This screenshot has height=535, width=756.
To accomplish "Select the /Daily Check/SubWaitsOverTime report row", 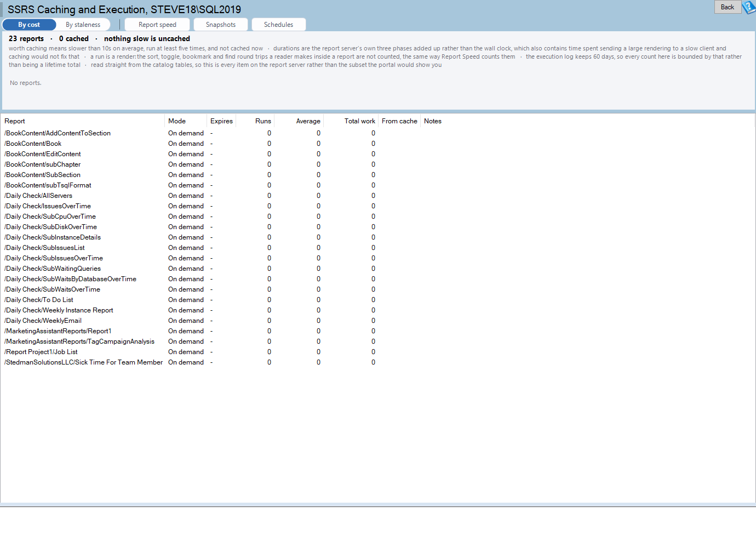I will [378, 289].
